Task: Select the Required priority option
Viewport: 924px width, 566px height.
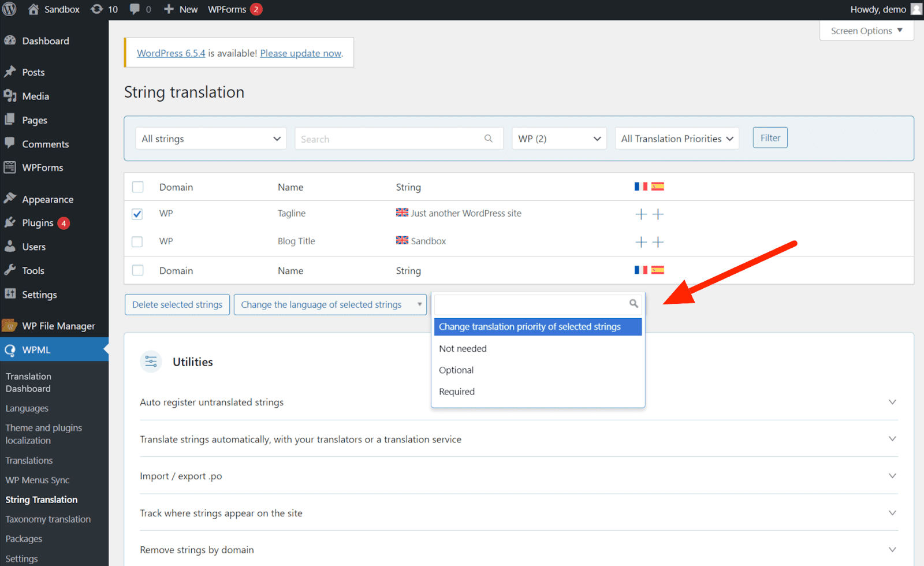Action: 538,392
